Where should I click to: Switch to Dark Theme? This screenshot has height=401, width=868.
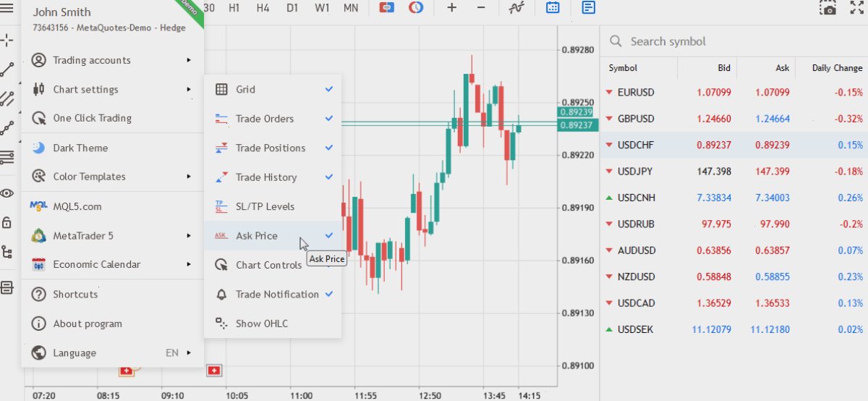pos(112,148)
